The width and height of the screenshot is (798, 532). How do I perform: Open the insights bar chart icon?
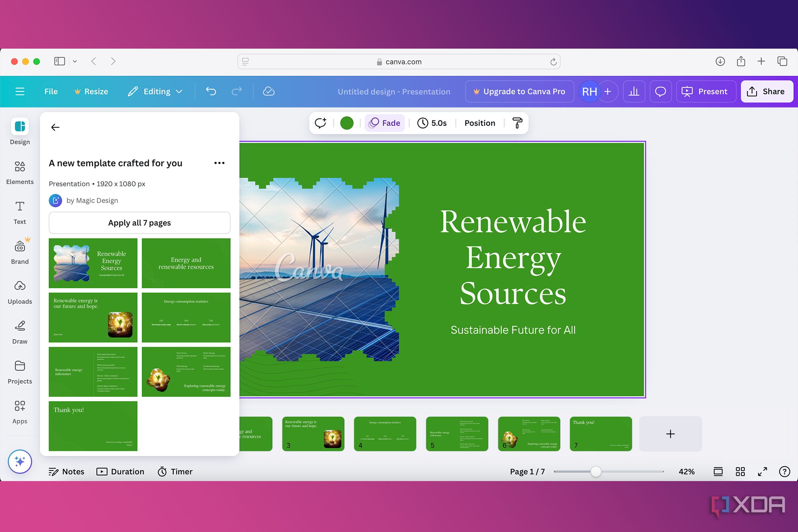(x=633, y=91)
